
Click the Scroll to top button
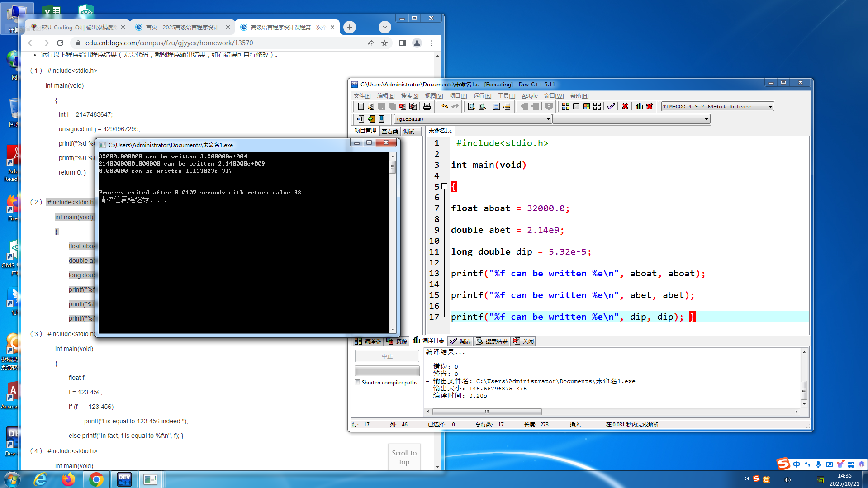(404, 457)
